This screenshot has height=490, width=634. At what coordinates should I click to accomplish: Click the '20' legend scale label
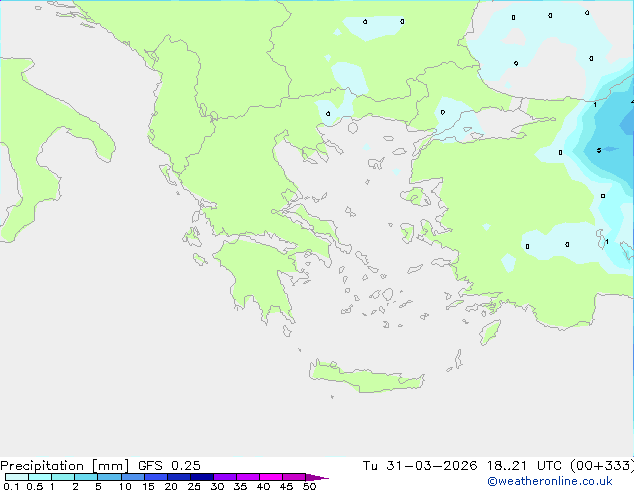tap(171, 486)
